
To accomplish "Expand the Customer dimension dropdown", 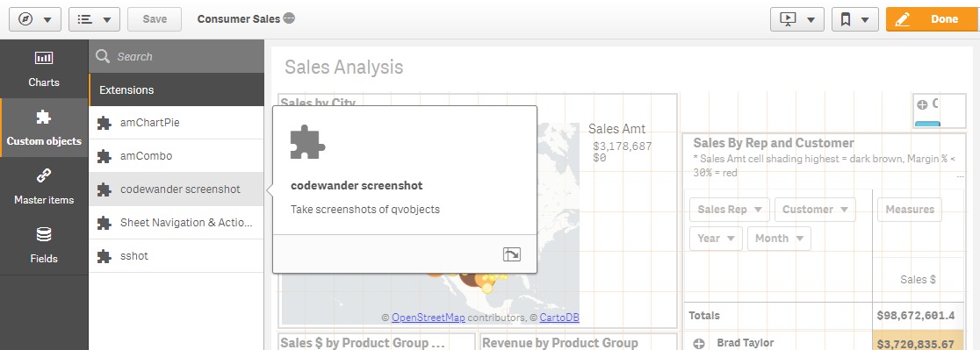I will [x=814, y=209].
